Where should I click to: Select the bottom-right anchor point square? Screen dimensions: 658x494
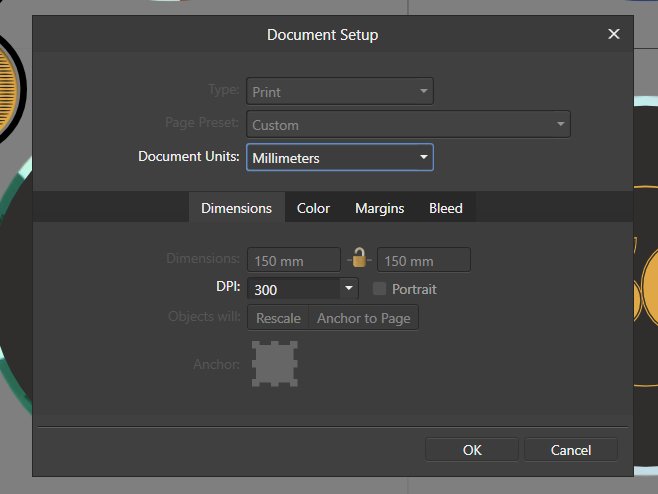click(294, 383)
